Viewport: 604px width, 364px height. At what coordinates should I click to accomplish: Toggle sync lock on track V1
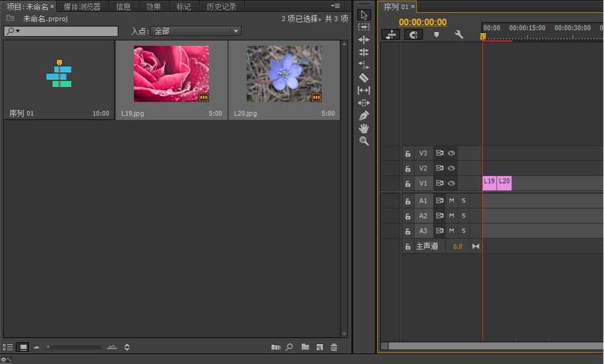(439, 183)
